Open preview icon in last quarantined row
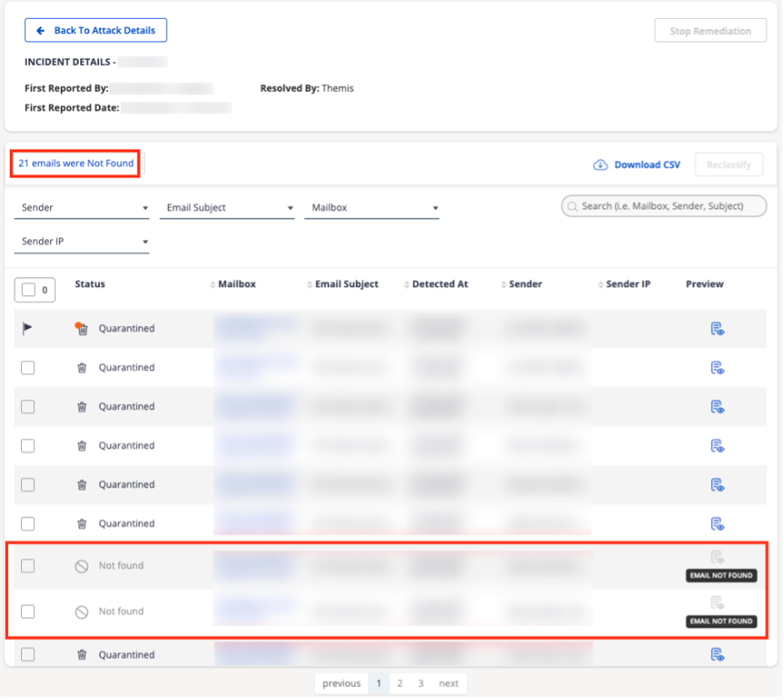Image resolution: width=784 pixels, height=700 pixels. [717, 654]
